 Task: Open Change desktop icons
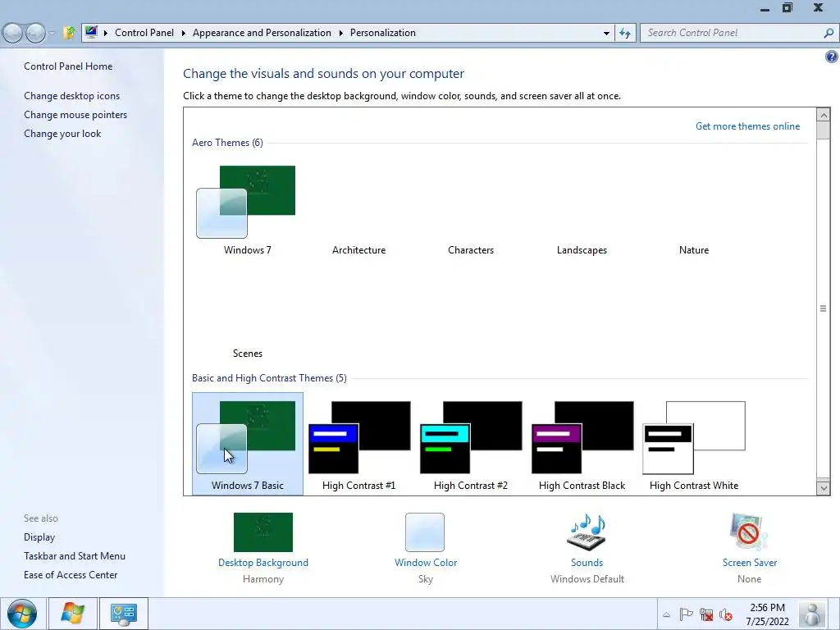pyautogui.click(x=72, y=96)
